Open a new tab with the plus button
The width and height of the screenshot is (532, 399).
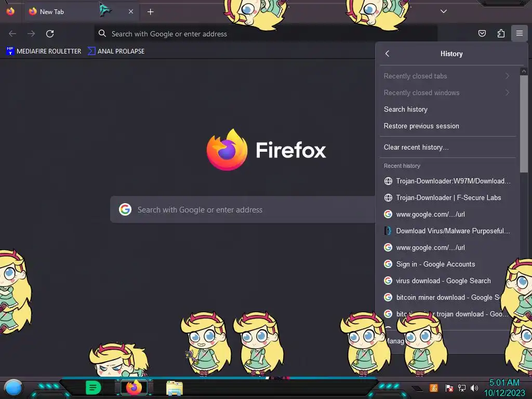click(x=150, y=12)
